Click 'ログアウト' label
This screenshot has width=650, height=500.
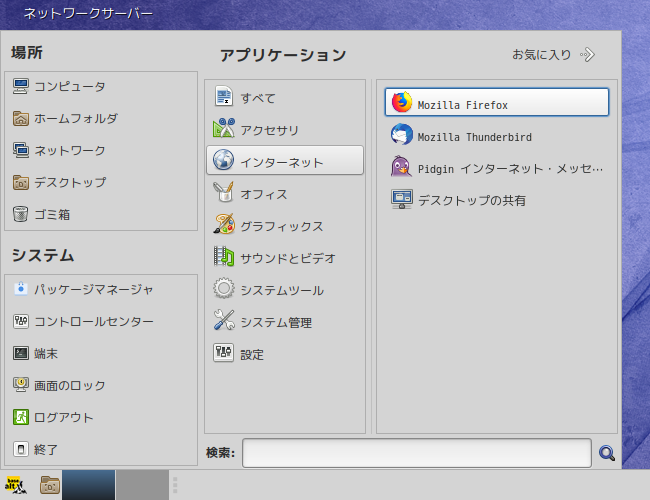(64, 417)
